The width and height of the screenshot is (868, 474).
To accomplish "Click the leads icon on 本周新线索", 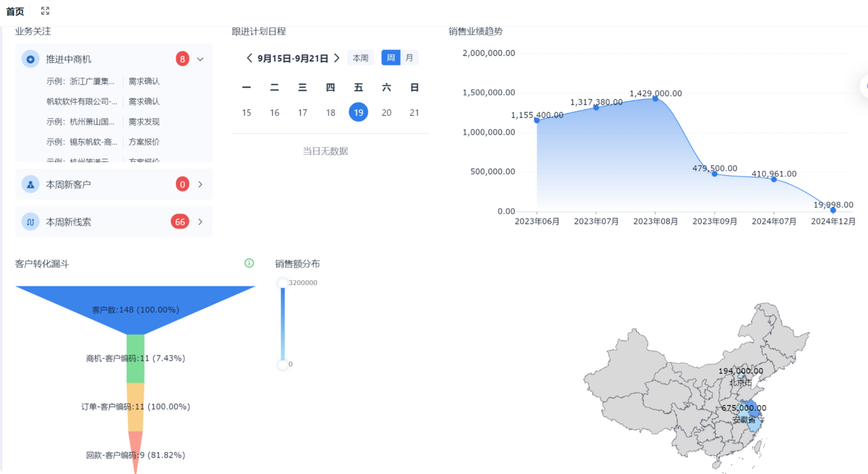I will click(x=29, y=221).
